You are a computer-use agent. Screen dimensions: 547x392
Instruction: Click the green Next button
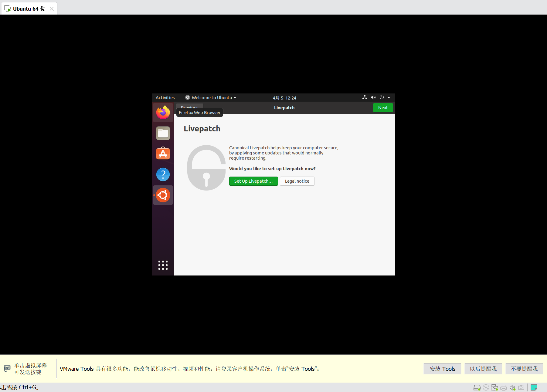[383, 108]
